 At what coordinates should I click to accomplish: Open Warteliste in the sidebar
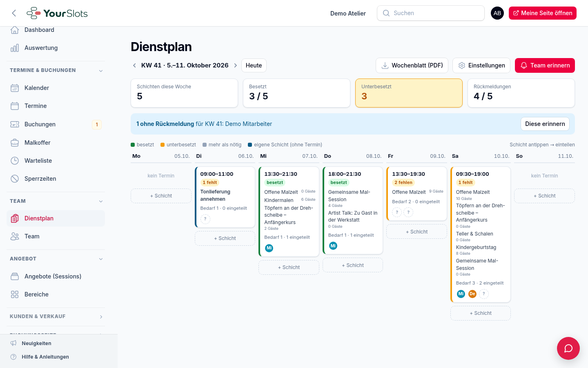point(56,161)
